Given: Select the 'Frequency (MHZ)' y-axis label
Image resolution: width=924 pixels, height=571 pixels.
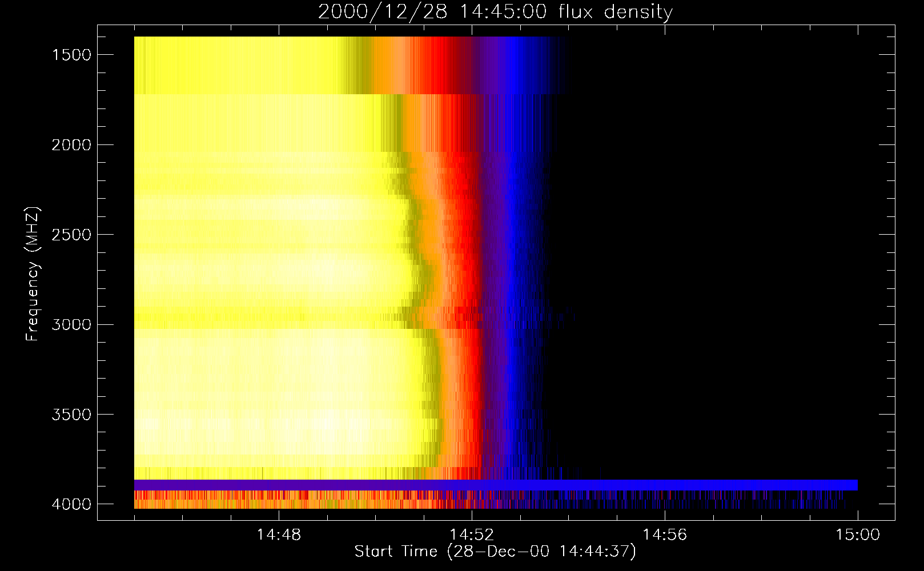Looking at the screenshot, I should click(x=33, y=274).
